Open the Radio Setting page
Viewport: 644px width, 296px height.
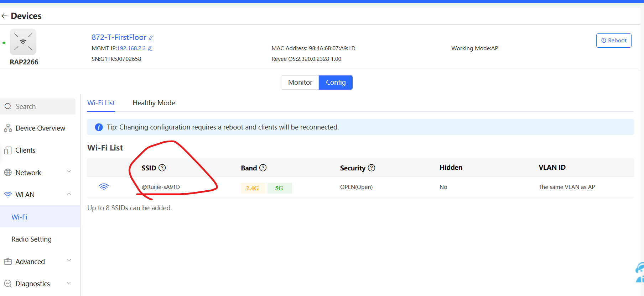click(x=31, y=239)
